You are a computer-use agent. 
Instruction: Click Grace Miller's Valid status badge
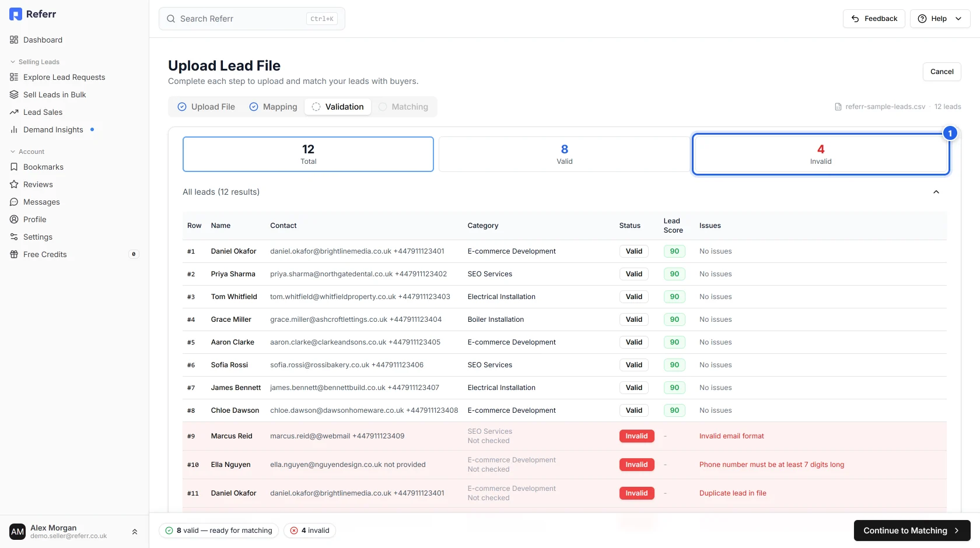634,319
